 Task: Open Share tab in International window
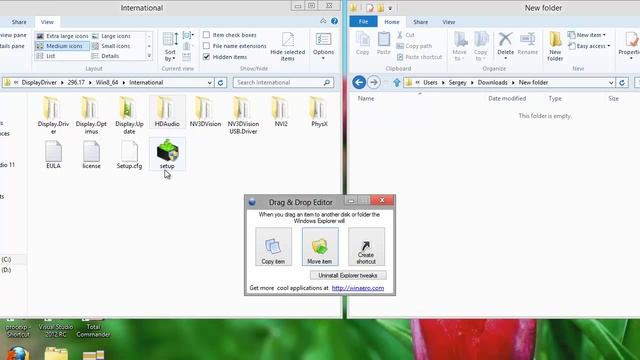tap(19, 22)
